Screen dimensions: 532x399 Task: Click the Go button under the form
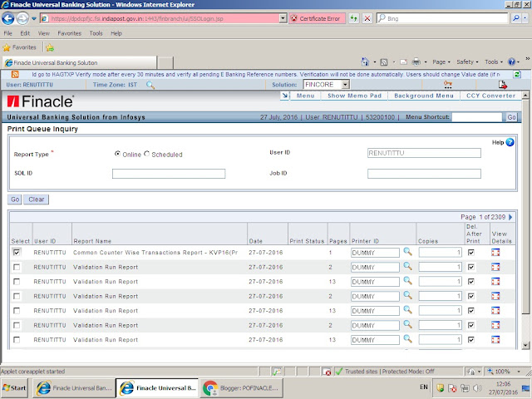tap(15, 199)
